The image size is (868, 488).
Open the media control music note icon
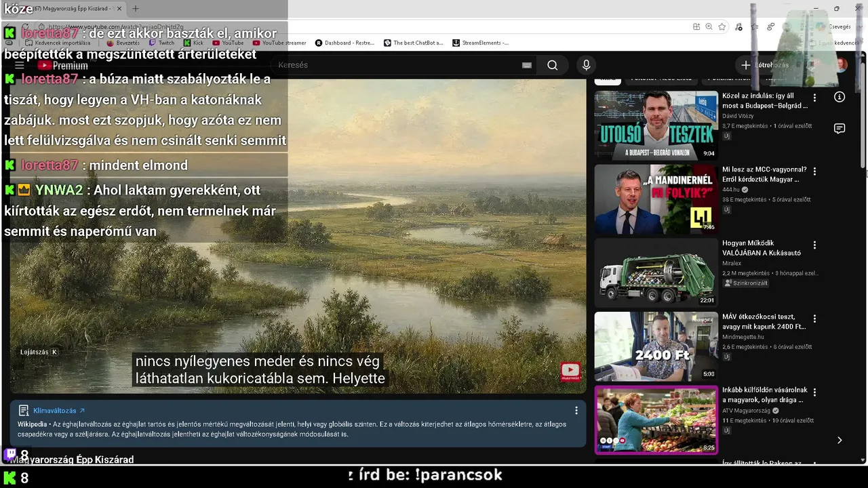tap(738, 26)
